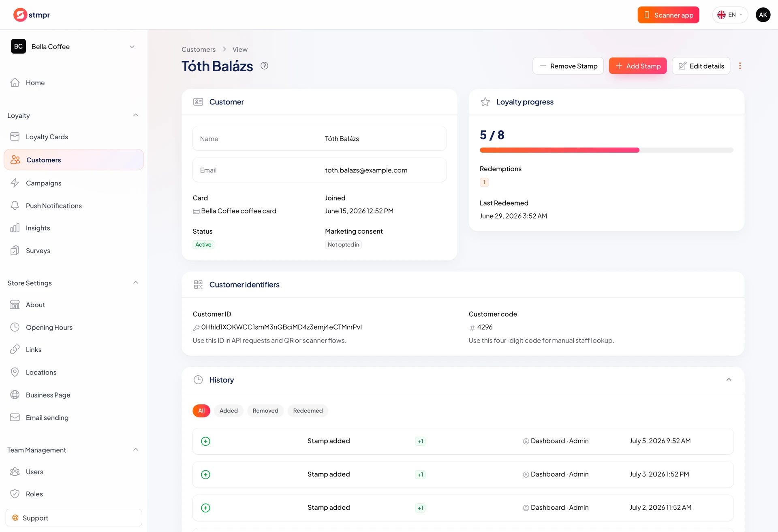Screen dimensions: 778x532
Task: Filter history by Removed
Action: [265, 411]
